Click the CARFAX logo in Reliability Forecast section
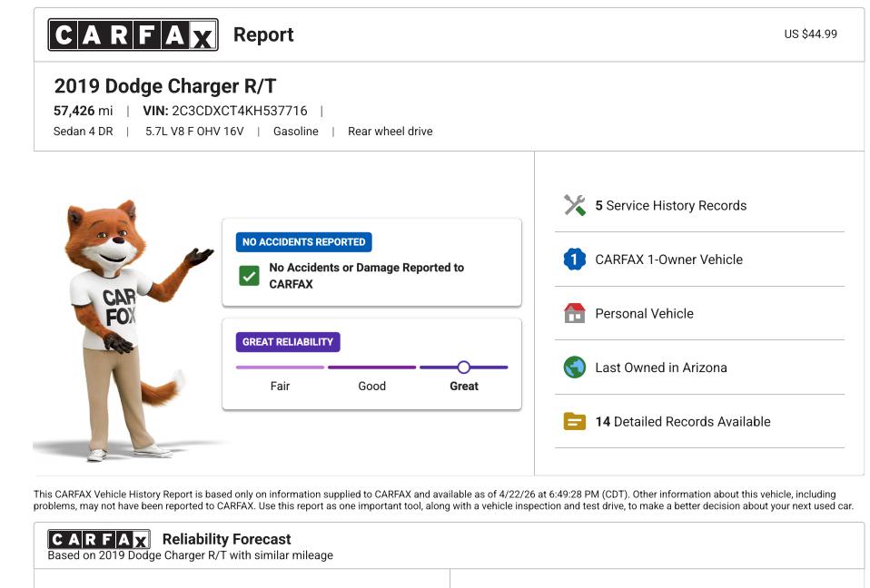This screenshot has width=870, height=588. click(99, 539)
